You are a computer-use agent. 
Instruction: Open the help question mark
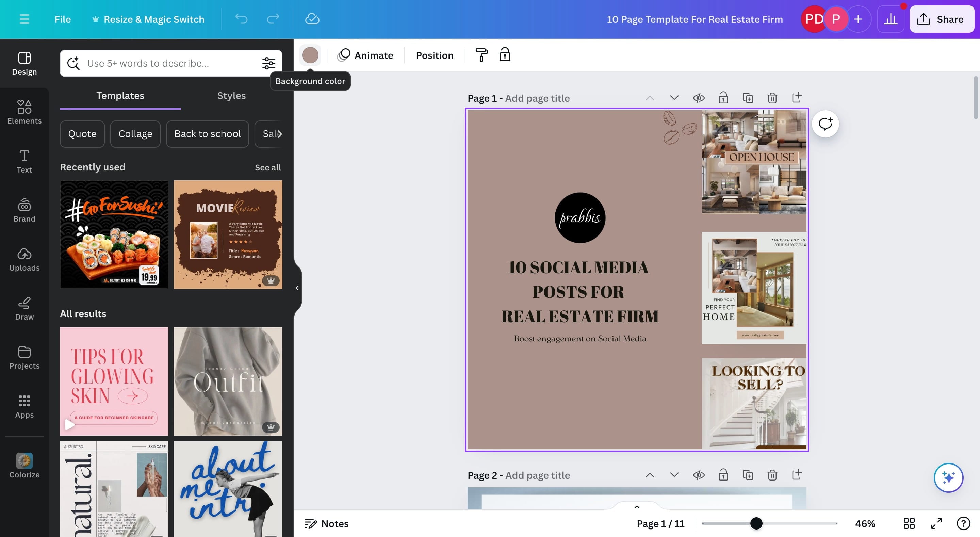[x=963, y=524]
